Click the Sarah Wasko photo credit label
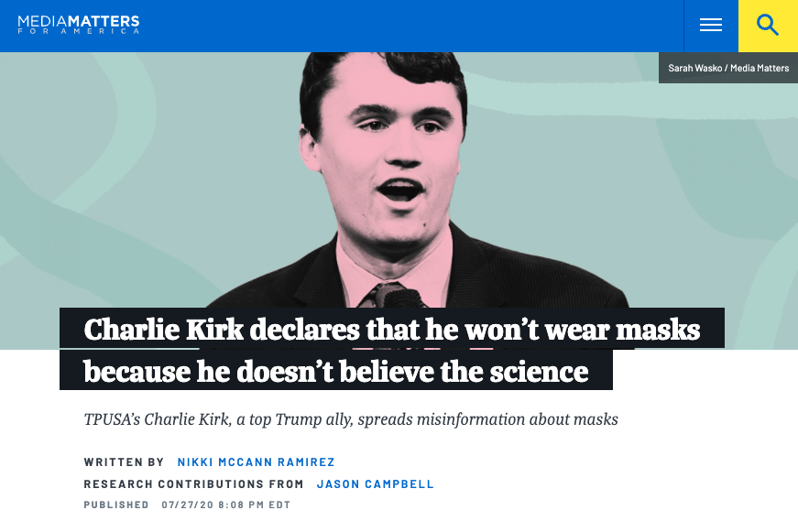 [728, 68]
